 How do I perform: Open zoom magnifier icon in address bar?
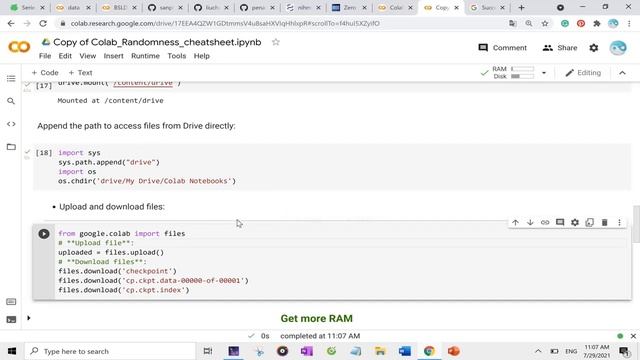tap(529, 24)
